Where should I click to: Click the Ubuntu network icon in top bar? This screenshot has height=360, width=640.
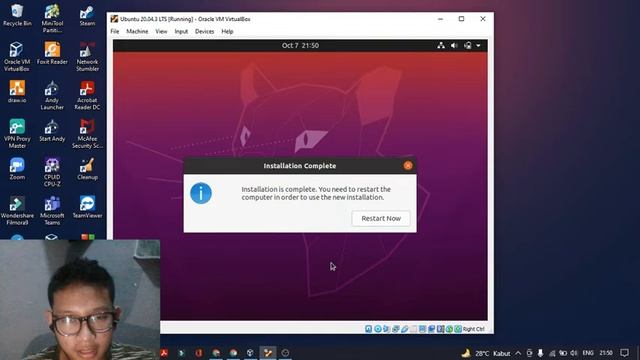pyautogui.click(x=441, y=45)
